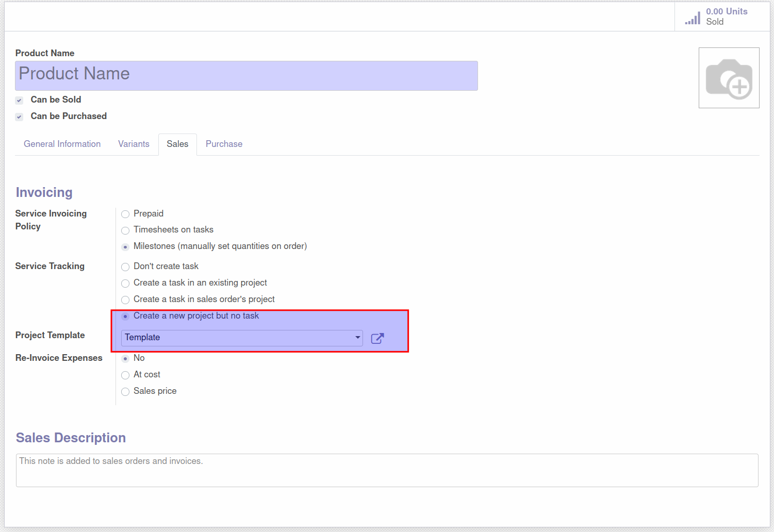Click the Sales Description text area
Viewport: 774px width, 532px height.
click(x=387, y=470)
